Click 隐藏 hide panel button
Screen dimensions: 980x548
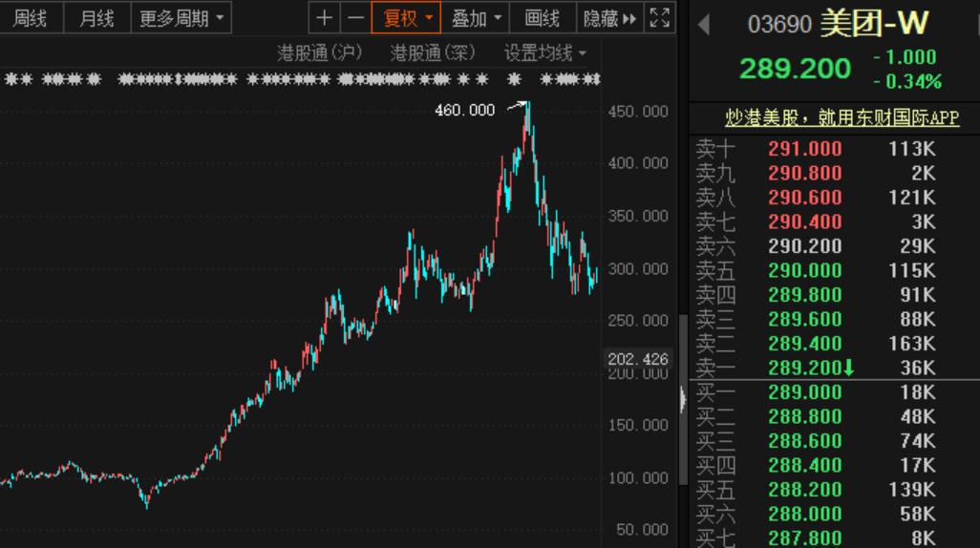click(x=609, y=18)
